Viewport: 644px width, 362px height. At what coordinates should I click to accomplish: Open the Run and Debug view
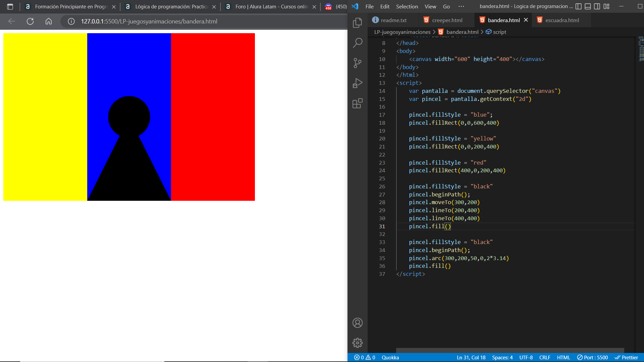point(358,83)
